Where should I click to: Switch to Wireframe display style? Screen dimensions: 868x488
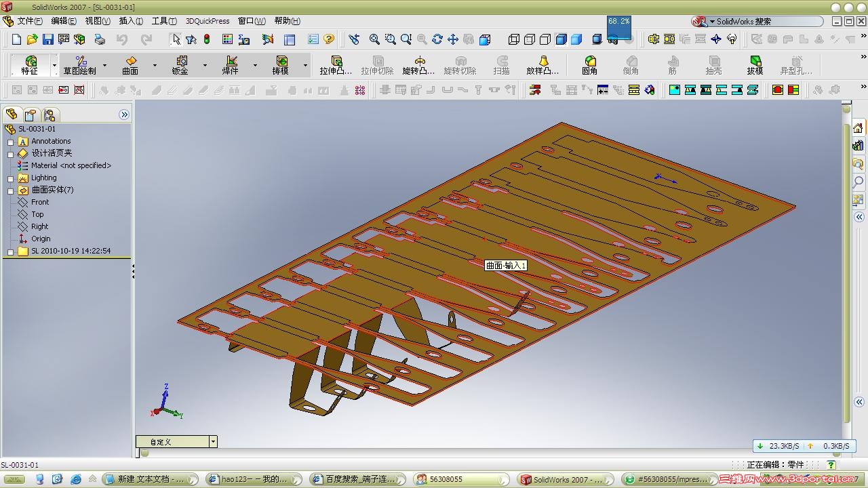coord(513,39)
